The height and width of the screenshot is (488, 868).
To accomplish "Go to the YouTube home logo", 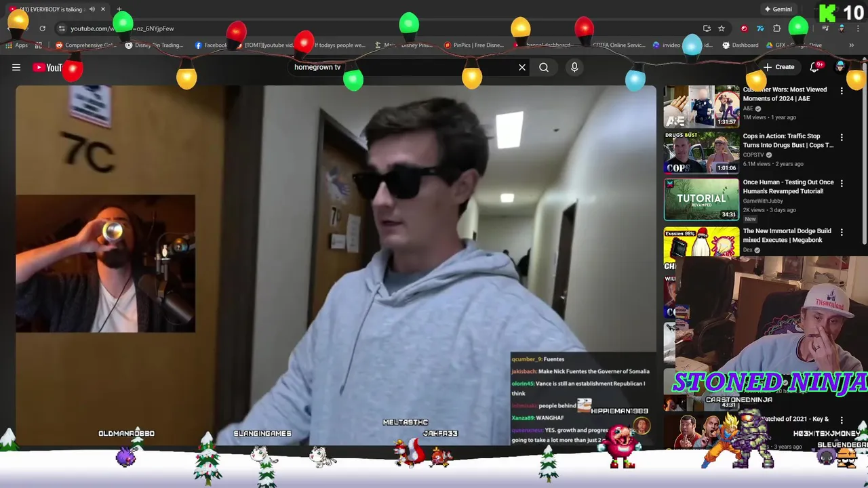I will [x=47, y=67].
